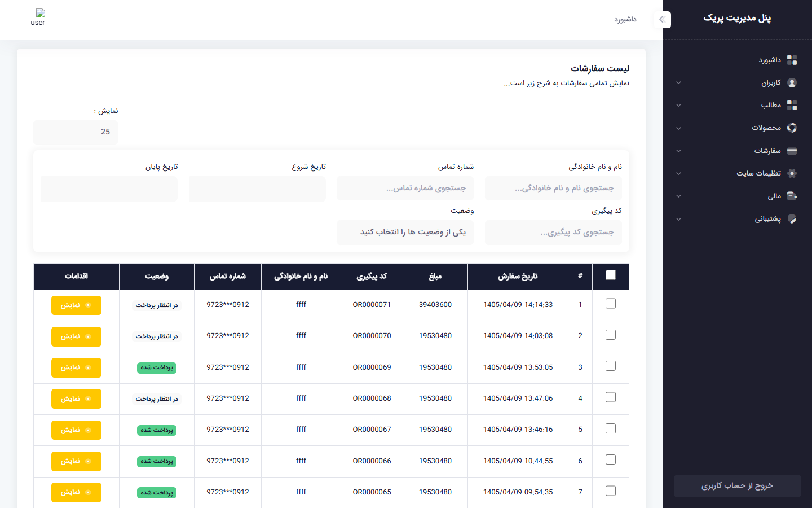Expand the کاربران submenu chevron
The height and width of the screenshot is (508, 812).
coord(678,83)
